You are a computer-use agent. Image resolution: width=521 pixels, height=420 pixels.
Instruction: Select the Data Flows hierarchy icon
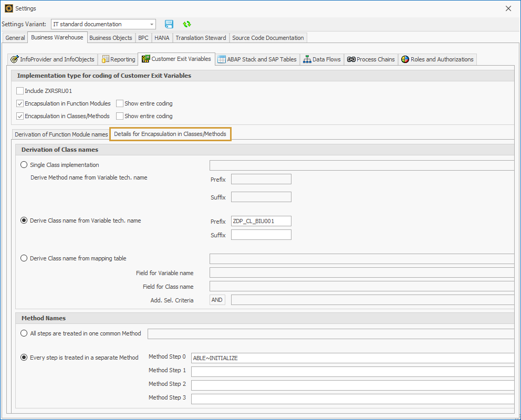point(307,59)
